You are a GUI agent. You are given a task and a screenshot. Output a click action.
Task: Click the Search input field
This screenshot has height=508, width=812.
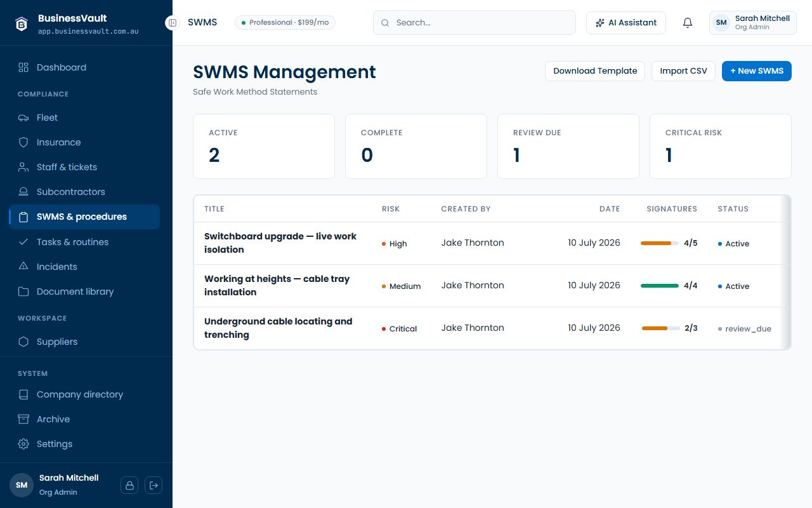point(475,23)
